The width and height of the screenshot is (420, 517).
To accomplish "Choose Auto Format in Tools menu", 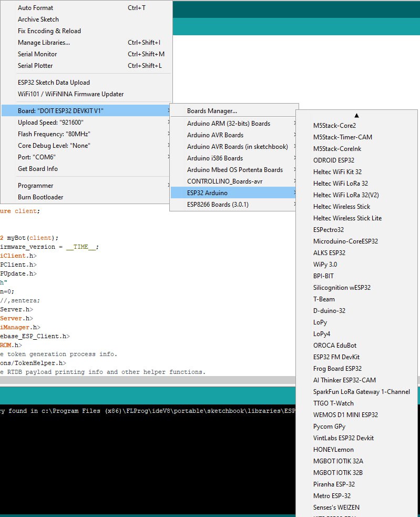I will click(86, 8).
